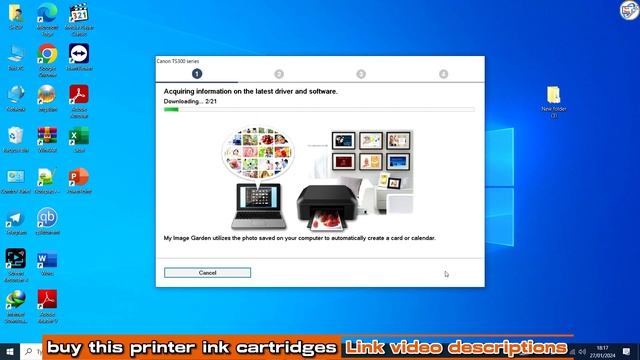Select step 1 indicator in installer
The width and height of the screenshot is (640, 360).
[x=197, y=74]
